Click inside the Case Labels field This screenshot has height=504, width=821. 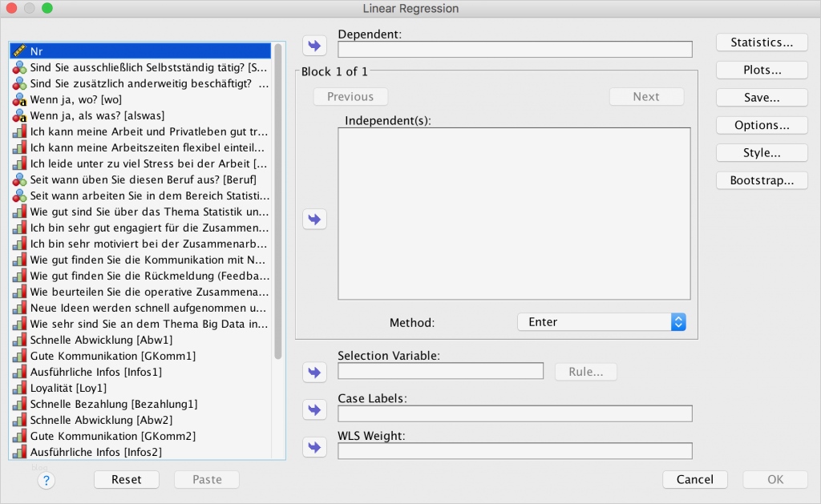[x=515, y=413]
